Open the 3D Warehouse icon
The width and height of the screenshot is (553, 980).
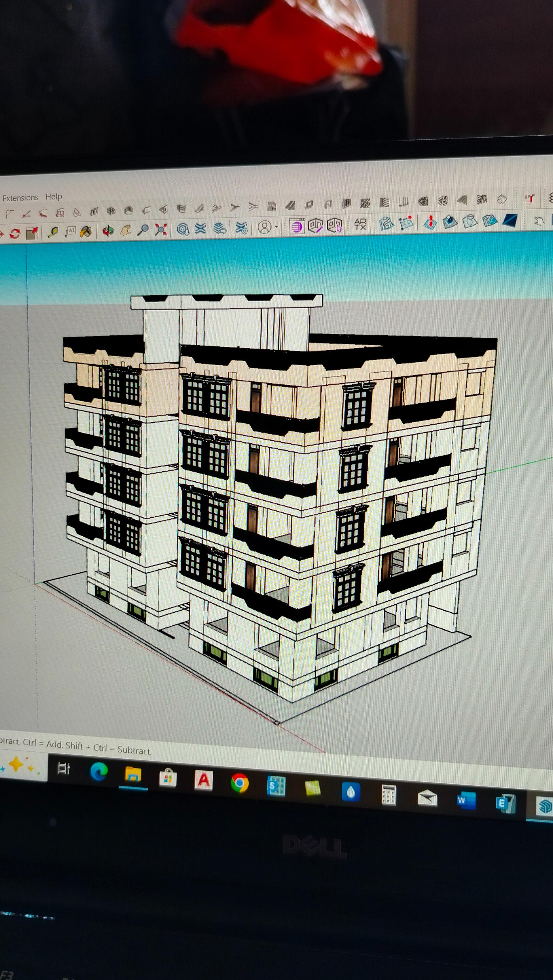pyautogui.click(x=183, y=229)
